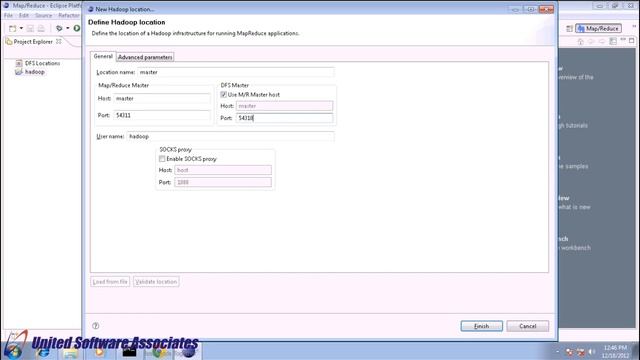The height and width of the screenshot is (360, 640).
Task: Click the clock in system tray
Action: [616, 351]
